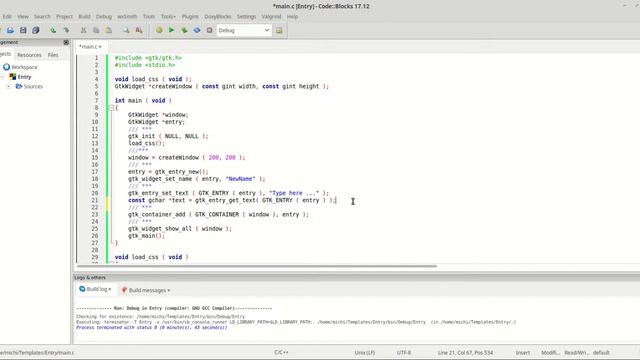This screenshot has width=640, height=360.
Task: Click the "Type here ..." string in code
Action: [x=294, y=193]
